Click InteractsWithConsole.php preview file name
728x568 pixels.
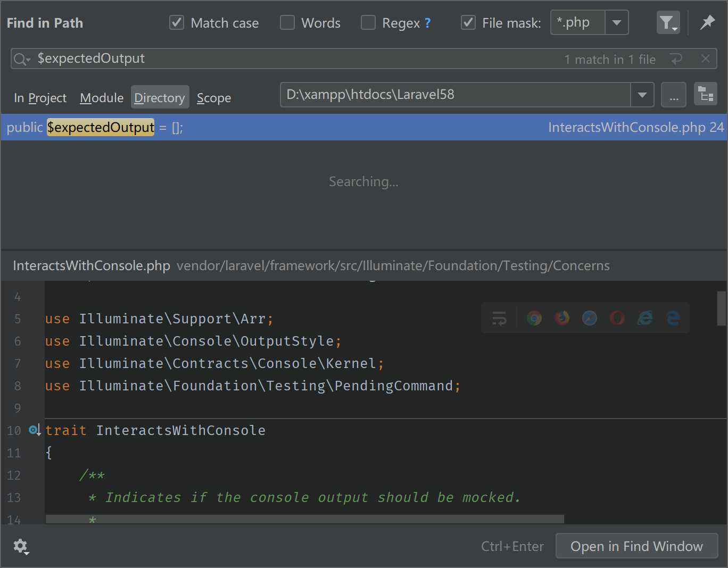pyautogui.click(x=92, y=265)
